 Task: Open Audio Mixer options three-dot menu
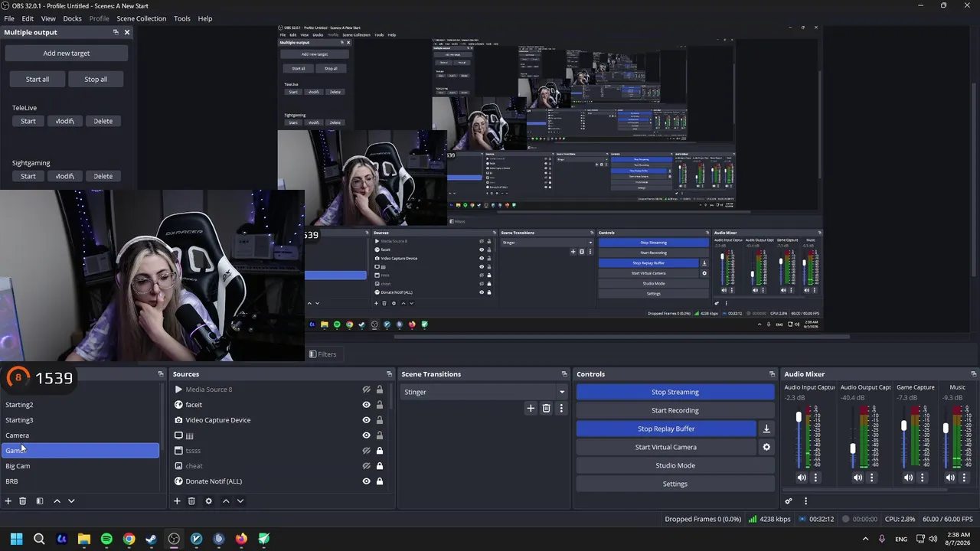pos(805,501)
